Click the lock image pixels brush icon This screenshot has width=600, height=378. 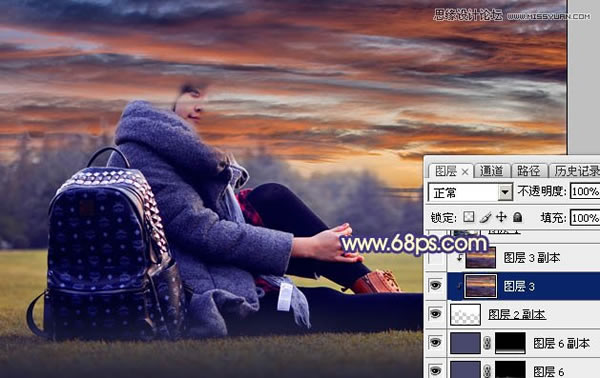(x=485, y=217)
